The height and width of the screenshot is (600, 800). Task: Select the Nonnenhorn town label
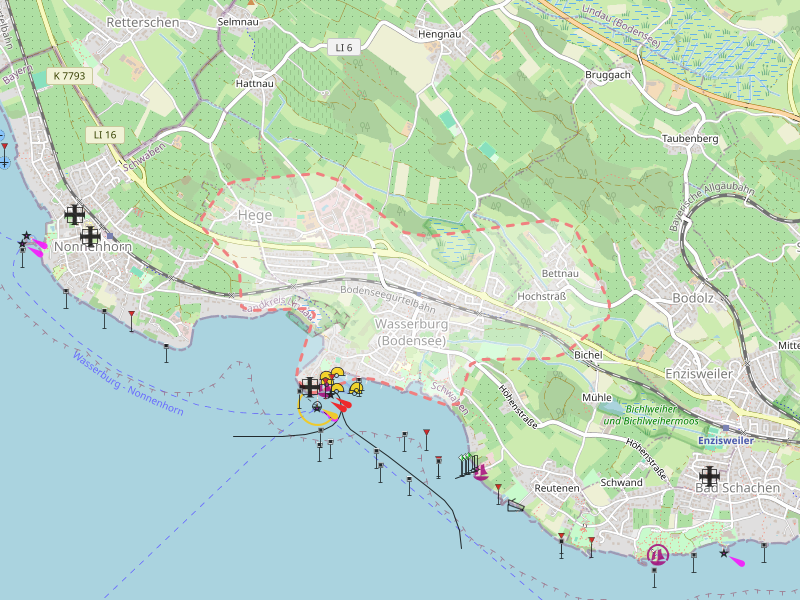click(x=93, y=246)
